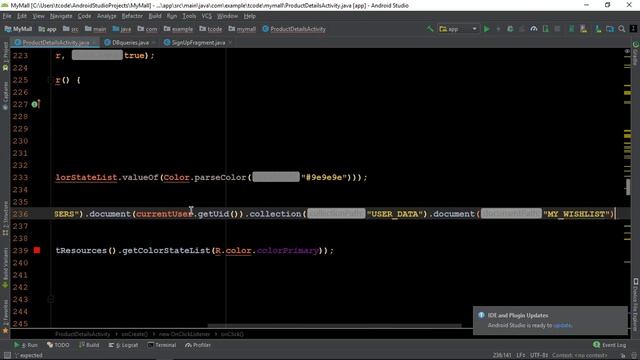Click the Apply Changes toolbar icon
The width and height of the screenshot is (640, 360).
point(498,29)
